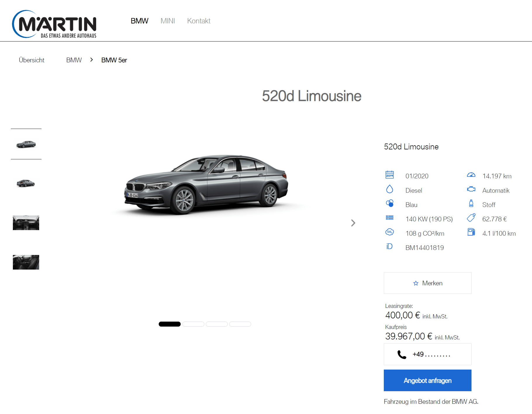Click the upholstery bottle icon

click(471, 203)
